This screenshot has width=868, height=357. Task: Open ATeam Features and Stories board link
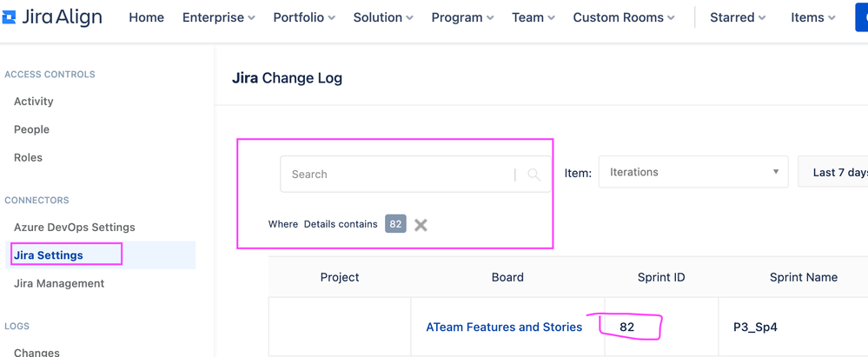point(504,327)
